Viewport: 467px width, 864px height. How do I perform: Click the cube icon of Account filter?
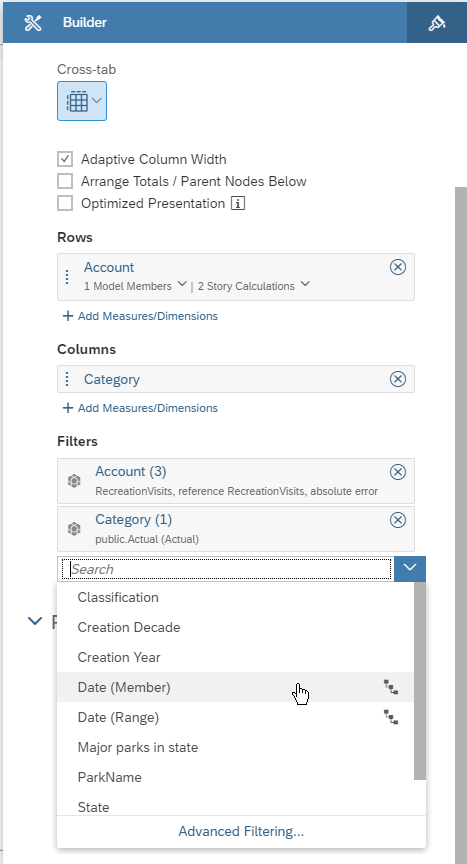click(74, 481)
